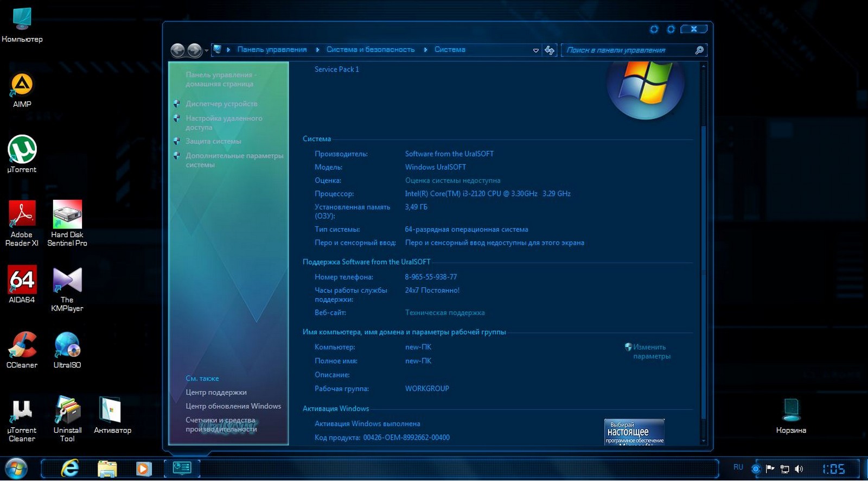Screen dimensions: 868x481
Task: Open the Корзина recycle bin
Action: [x=791, y=416]
